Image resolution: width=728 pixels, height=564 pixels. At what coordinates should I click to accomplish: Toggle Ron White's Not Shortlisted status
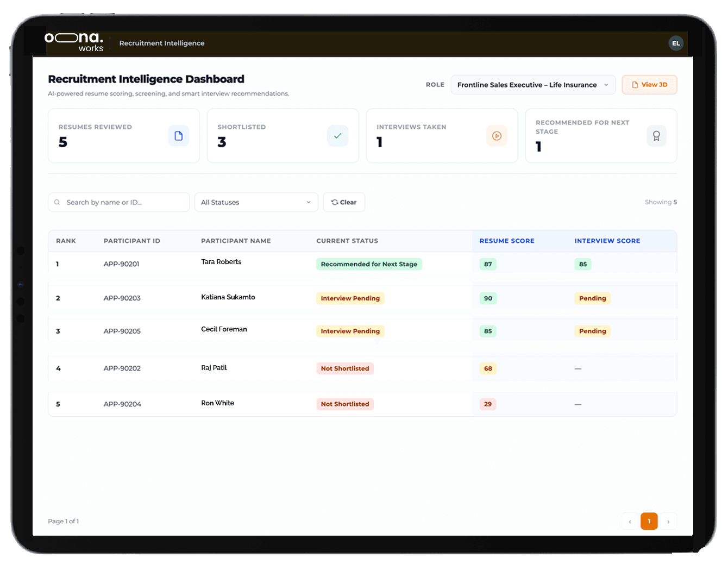[345, 404]
